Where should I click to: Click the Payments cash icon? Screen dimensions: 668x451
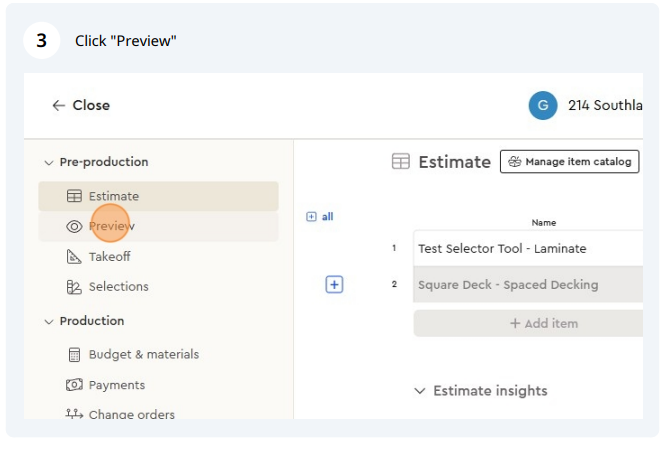[74, 385]
